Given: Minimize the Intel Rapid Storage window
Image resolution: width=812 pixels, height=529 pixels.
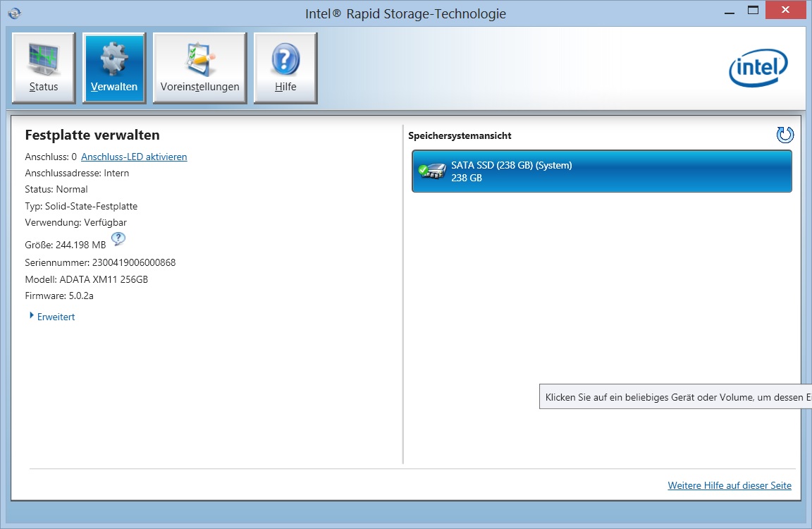Looking at the screenshot, I should [x=730, y=12].
